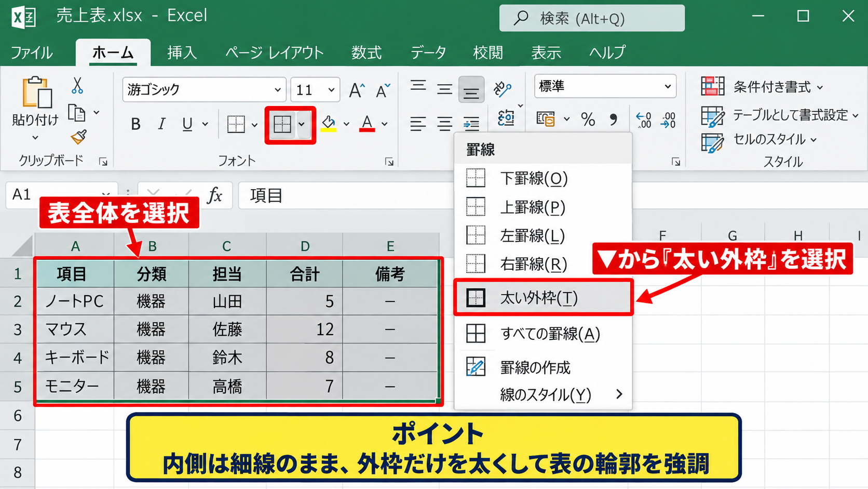Image resolution: width=868 pixels, height=489 pixels.
Task: Click the fill color bucket icon
Action: (328, 124)
